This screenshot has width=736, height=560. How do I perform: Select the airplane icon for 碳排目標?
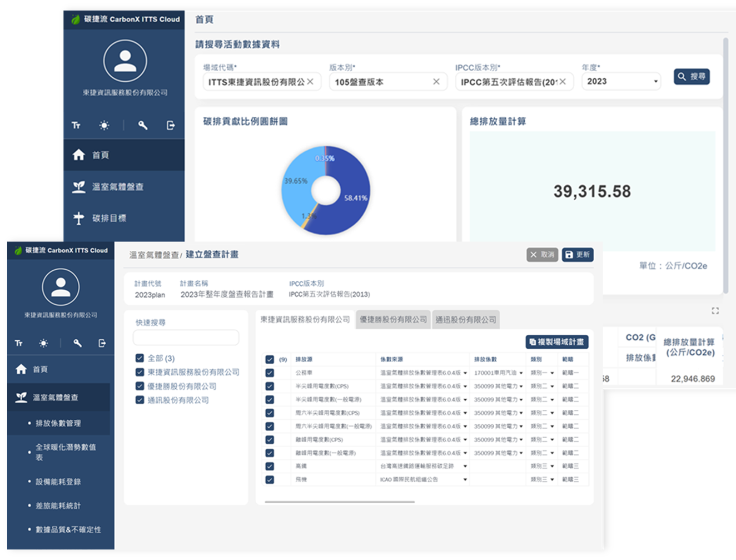click(79, 217)
